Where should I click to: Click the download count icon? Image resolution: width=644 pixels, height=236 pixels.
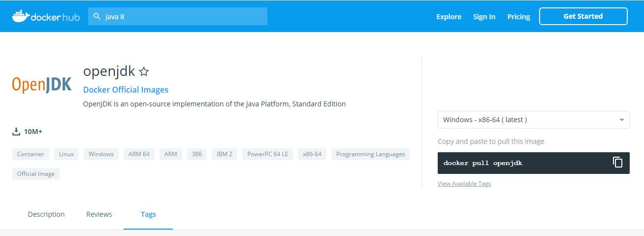(x=16, y=132)
